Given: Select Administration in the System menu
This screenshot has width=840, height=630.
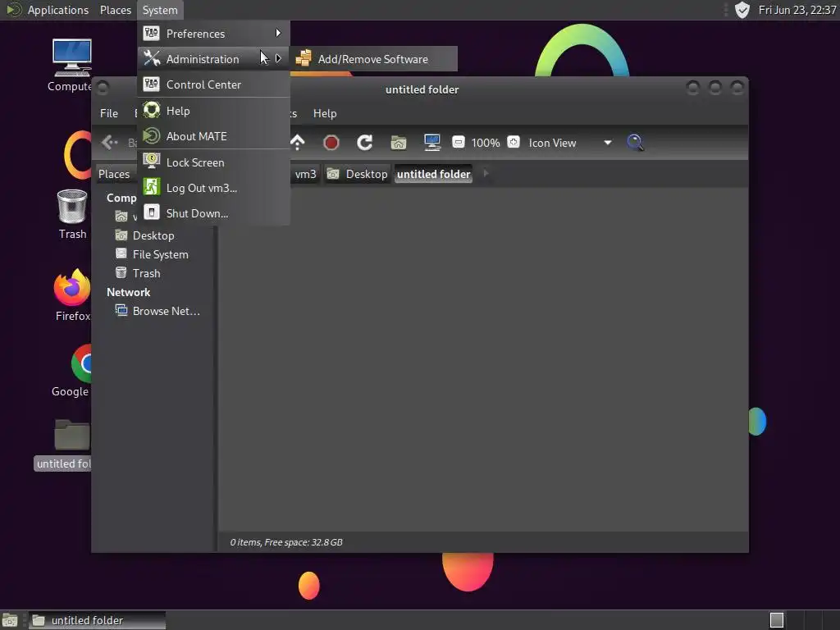Looking at the screenshot, I should click(214, 59).
